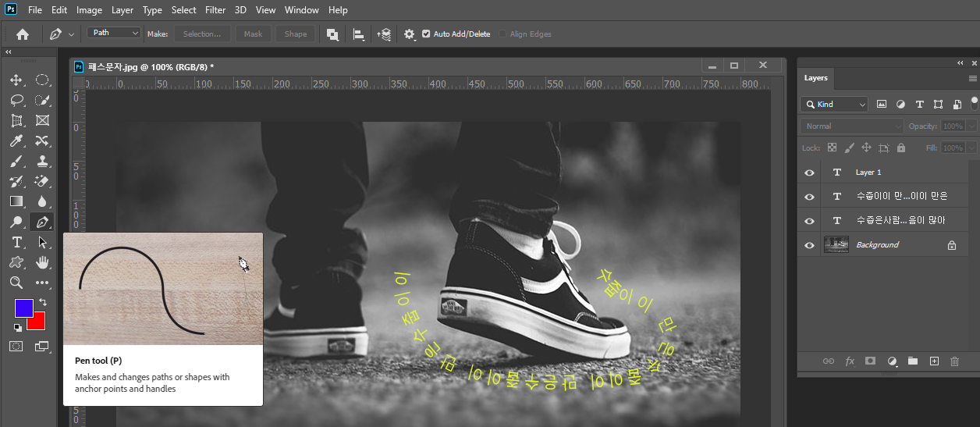
Task: Select the Lasso tool
Action: click(16, 100)
